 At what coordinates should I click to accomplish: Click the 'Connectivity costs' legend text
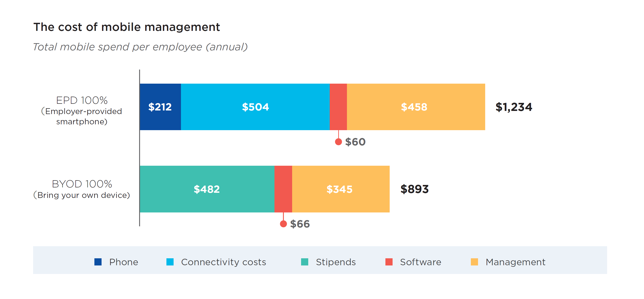click(x=223, y=262)
